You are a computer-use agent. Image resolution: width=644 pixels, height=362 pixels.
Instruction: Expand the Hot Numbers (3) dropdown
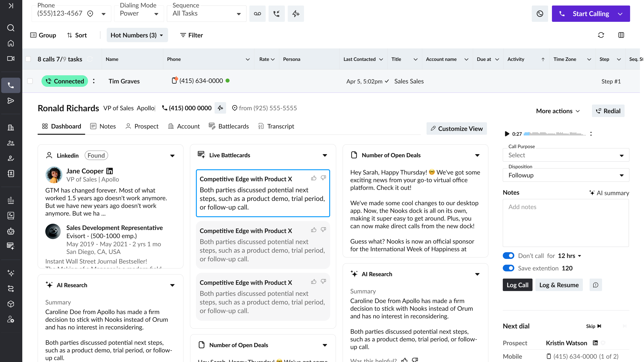[137, 35]
